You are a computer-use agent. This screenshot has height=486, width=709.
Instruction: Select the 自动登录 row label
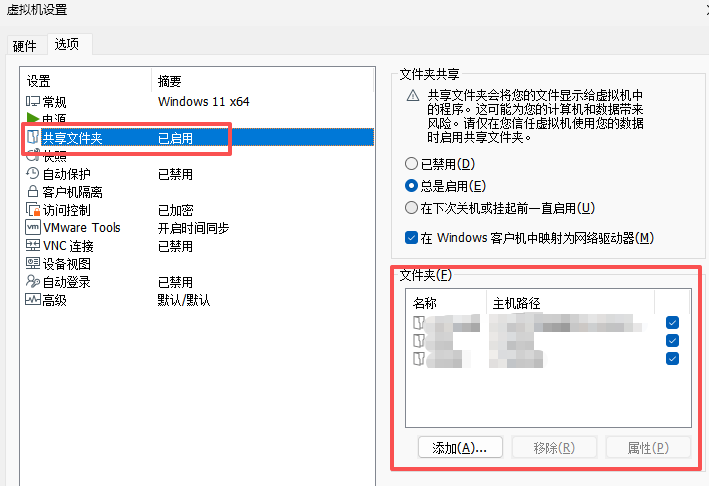(x=66, y=282)
